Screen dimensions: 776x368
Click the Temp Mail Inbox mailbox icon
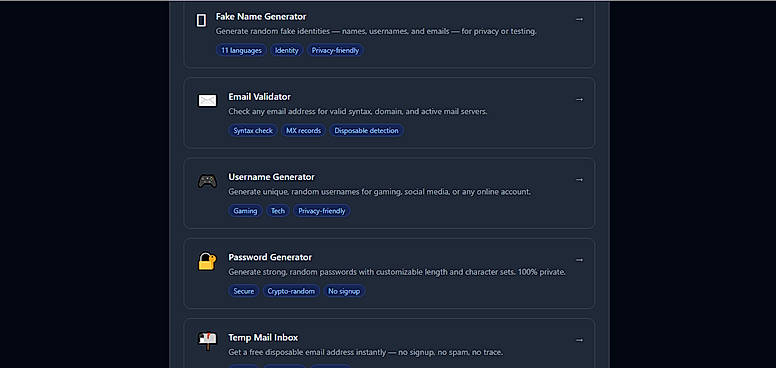tap(207, 341)
